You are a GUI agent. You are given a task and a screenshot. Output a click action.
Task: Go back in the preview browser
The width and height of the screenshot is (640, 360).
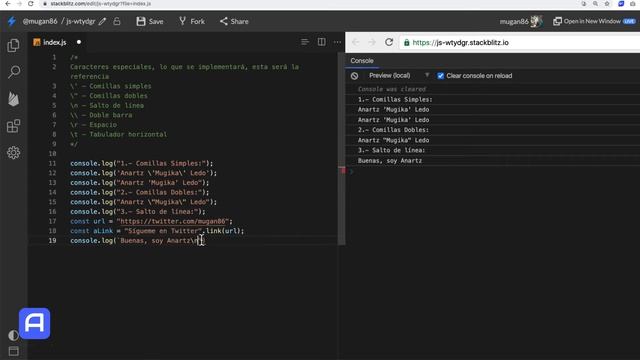pos(356,42)
